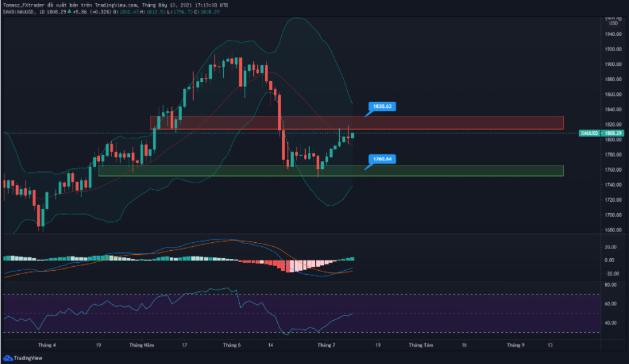Click the 1920.00 price axis label
The image size is (629, 364).
pos(613,49)
